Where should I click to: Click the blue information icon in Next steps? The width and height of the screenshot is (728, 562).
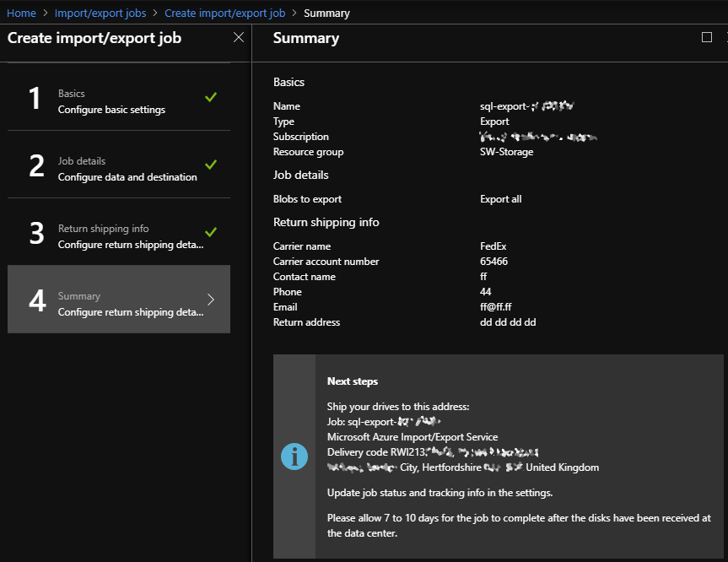(294, 456)
